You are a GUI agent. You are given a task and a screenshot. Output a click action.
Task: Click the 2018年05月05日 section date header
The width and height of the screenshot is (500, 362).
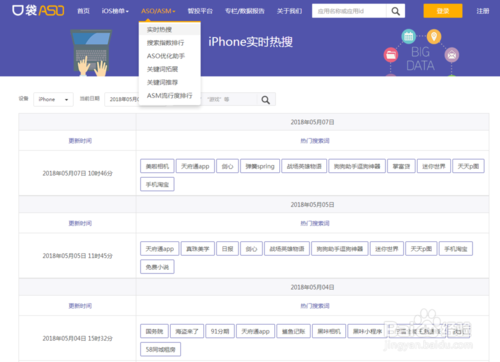pos(312,205)
